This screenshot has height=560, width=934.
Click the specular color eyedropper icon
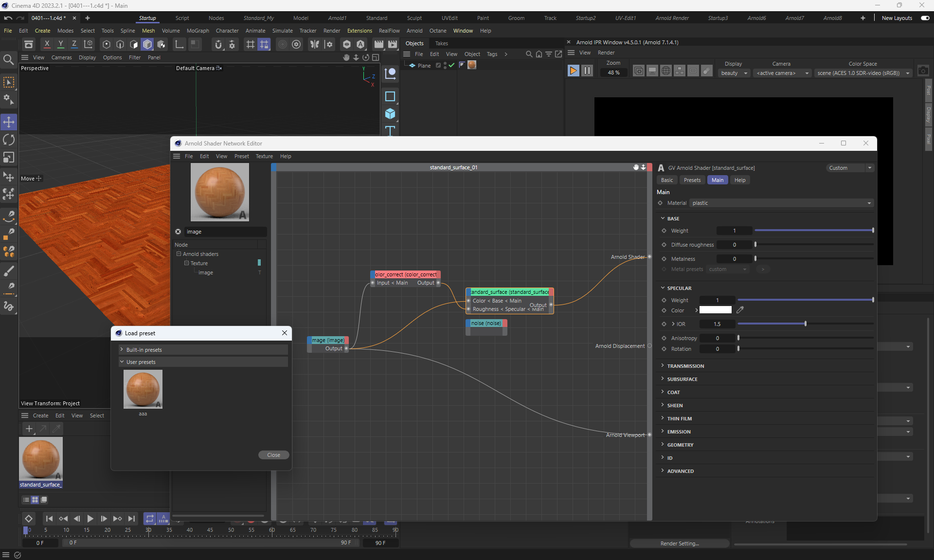point(740,310)
